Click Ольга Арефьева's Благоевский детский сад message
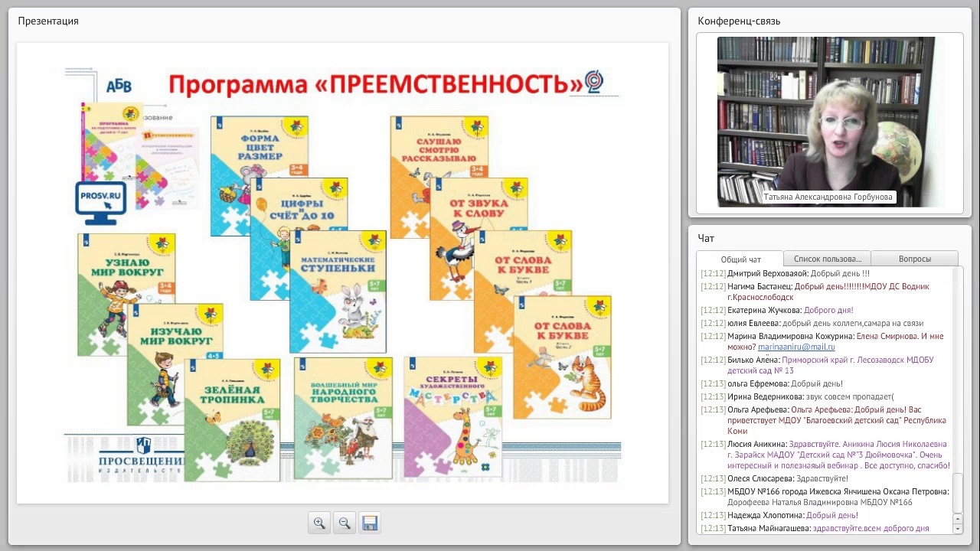 coord(825,420)
